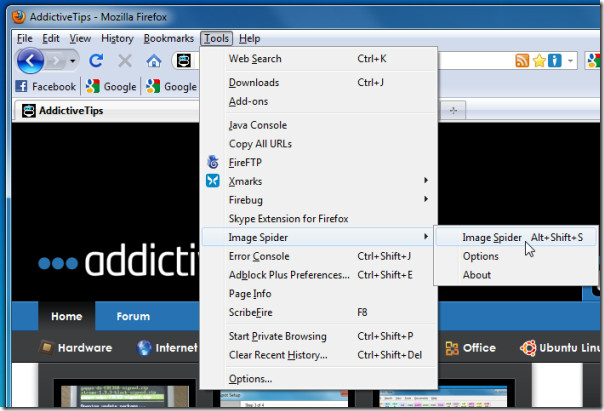
Task: Open Page Info from Tools menu
Action: pos(319,294)
